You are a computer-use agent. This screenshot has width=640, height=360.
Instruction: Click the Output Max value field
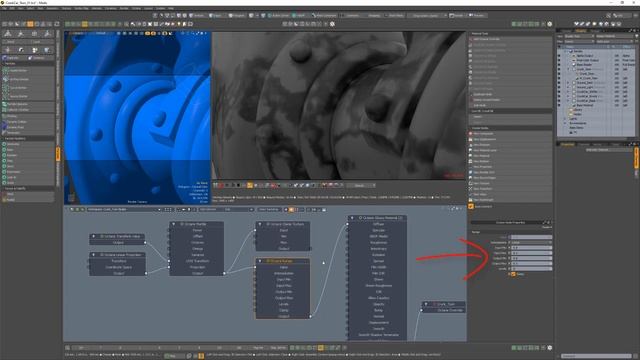click(531, 264)
